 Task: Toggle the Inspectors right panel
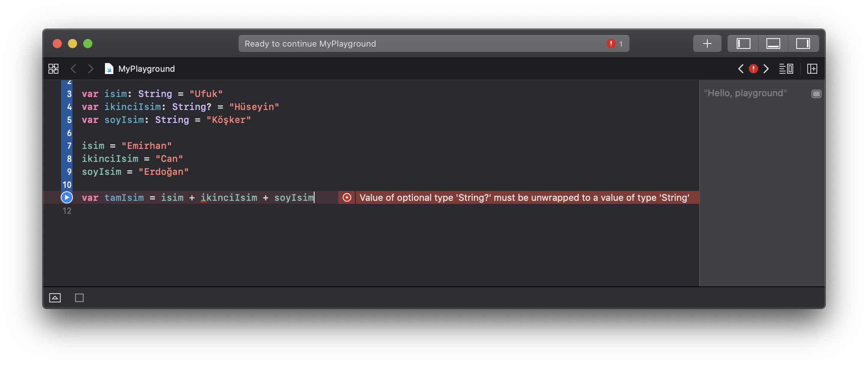(803, 44)
